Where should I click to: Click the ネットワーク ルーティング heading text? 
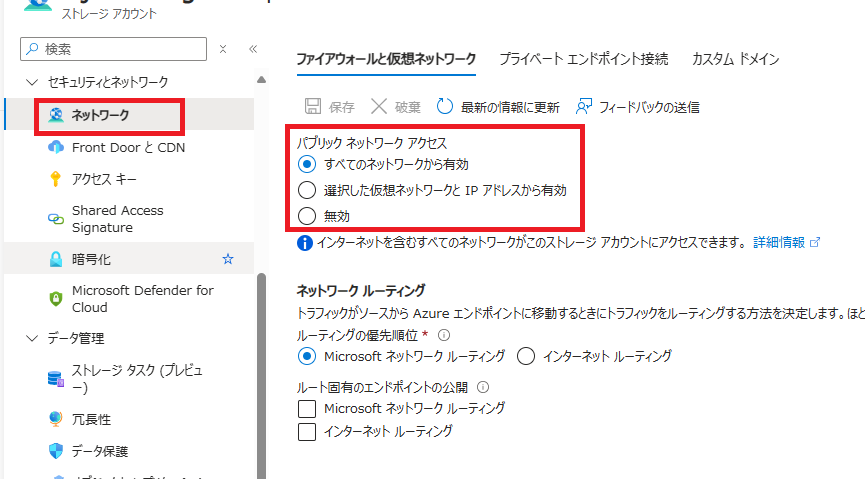(361, 290)
